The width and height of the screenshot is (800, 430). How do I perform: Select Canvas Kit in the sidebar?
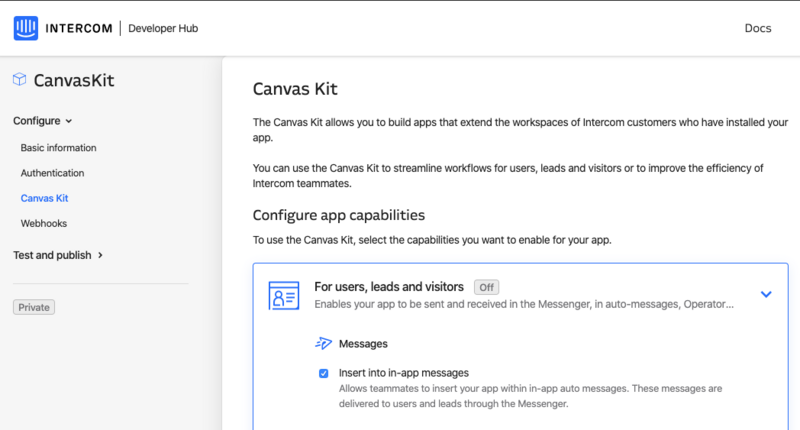click(44, 198)
